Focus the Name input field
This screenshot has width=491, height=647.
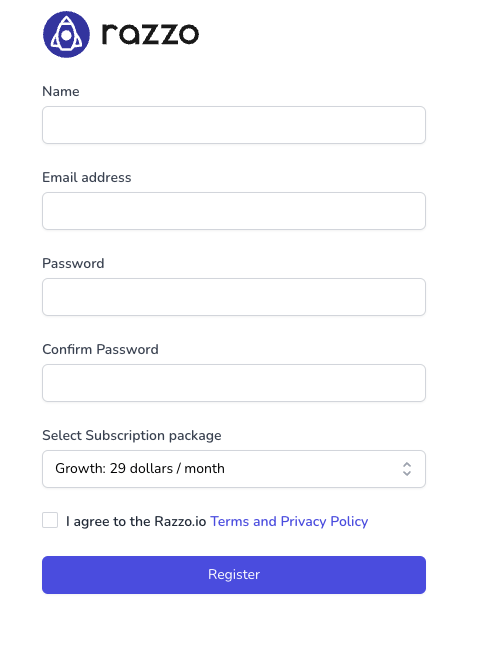tap(234, 125)
